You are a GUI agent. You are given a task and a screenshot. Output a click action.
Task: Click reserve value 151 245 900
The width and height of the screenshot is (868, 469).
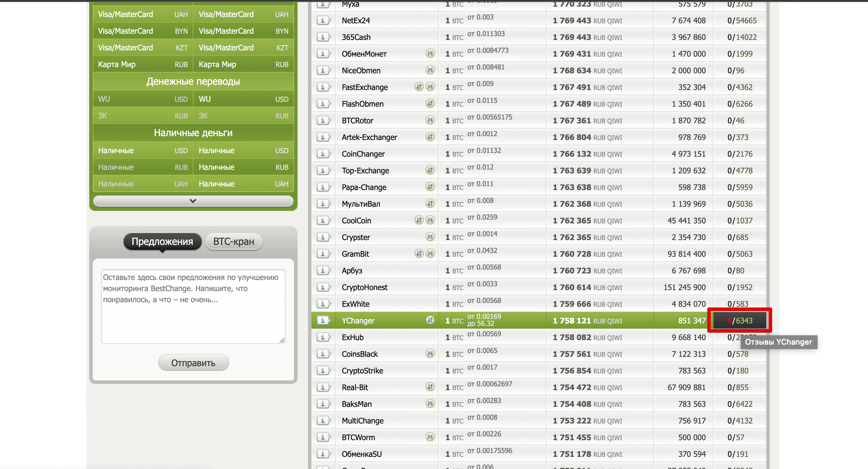pos(685,287)
